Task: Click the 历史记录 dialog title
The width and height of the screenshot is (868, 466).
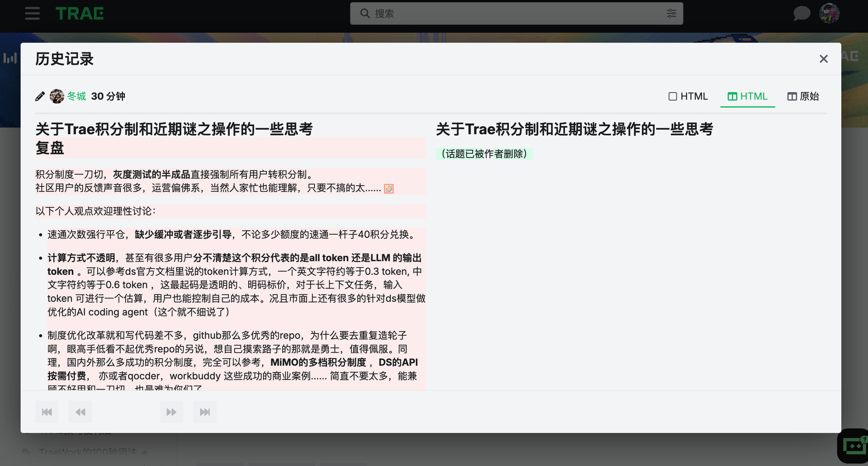Action: (x=64, y=59)
